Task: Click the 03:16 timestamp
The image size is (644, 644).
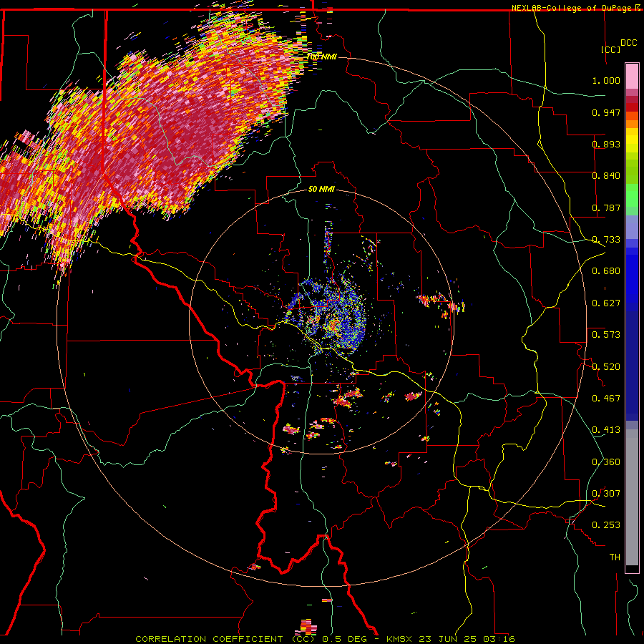Action: pos(499,639)
